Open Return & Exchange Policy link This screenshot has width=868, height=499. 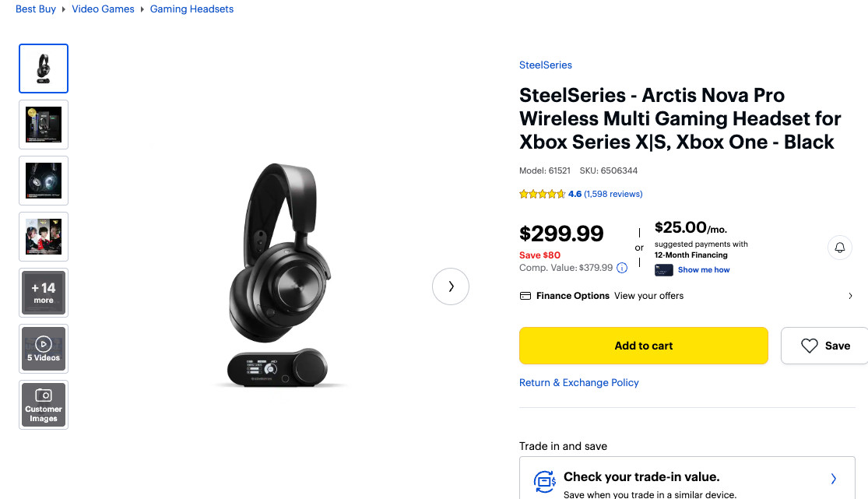click(x=578, y=383)
